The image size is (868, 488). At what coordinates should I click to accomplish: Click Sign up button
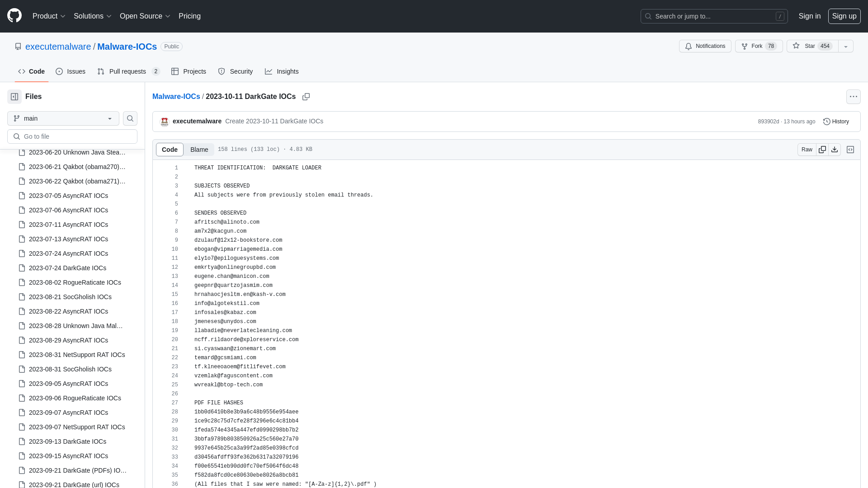(844, 16)
